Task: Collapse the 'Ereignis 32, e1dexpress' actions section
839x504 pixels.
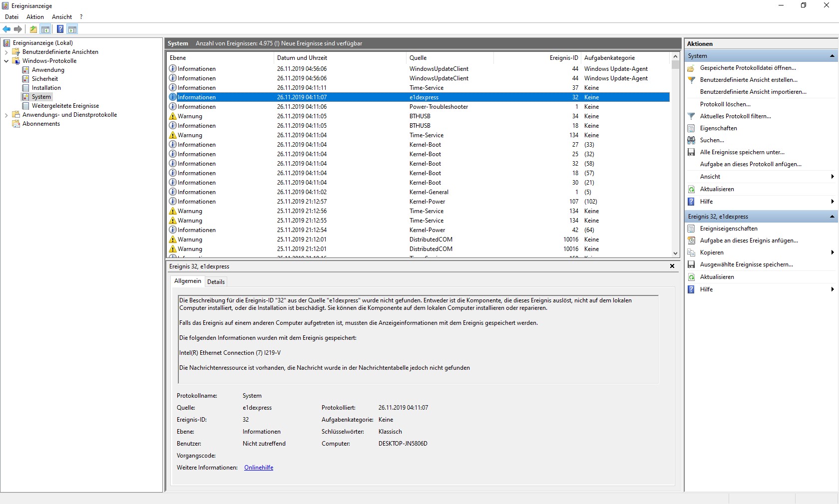Action: point(832,217)
